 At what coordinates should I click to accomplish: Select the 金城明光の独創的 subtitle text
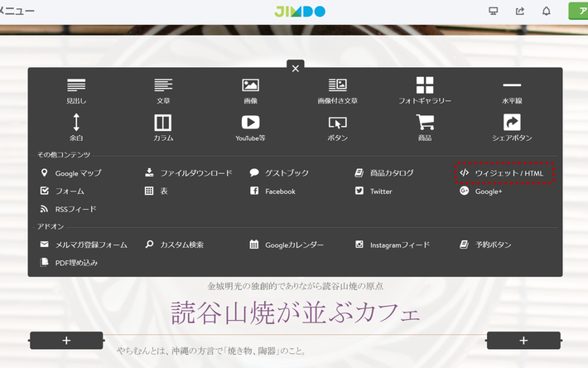296,286
